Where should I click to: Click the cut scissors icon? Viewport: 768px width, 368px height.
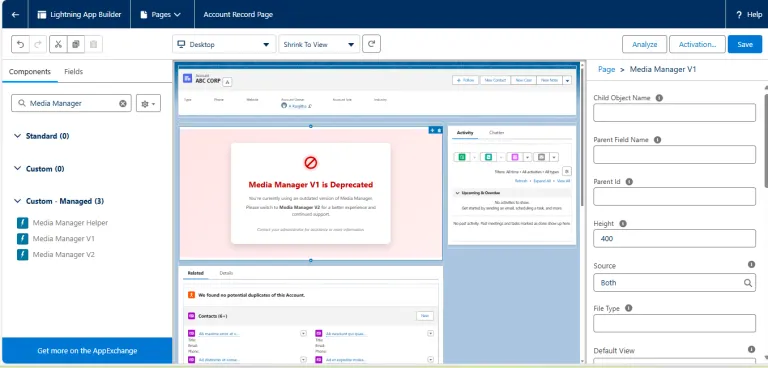[x=58, y=45]
